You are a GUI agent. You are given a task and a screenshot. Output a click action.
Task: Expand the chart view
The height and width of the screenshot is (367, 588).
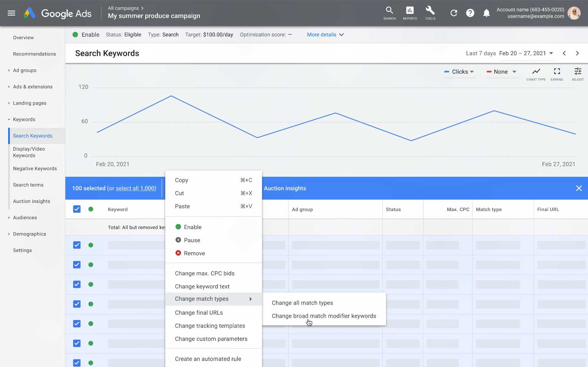coord(557,74)
